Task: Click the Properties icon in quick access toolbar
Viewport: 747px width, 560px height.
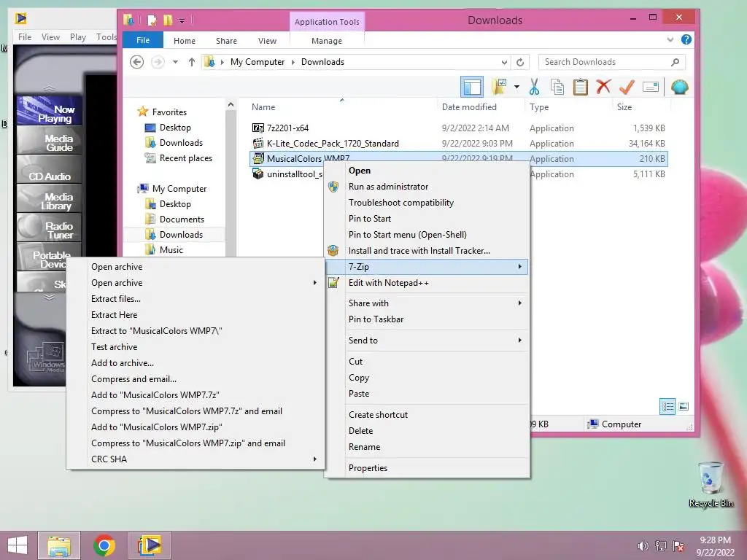Action: point(152,20)
